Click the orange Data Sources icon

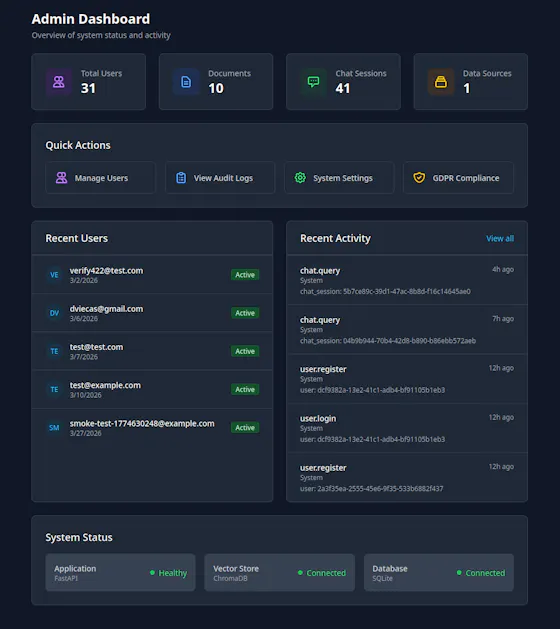point(441,82)
